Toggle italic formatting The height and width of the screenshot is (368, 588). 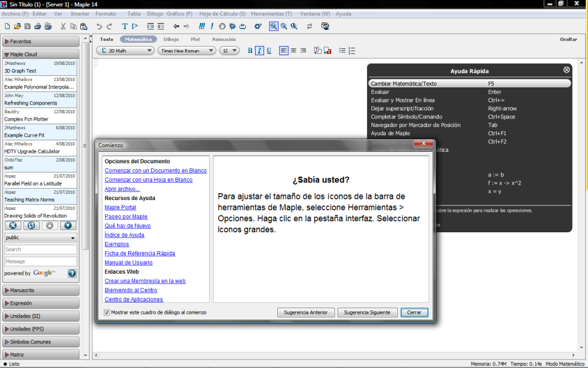click(x=259, y=51)
